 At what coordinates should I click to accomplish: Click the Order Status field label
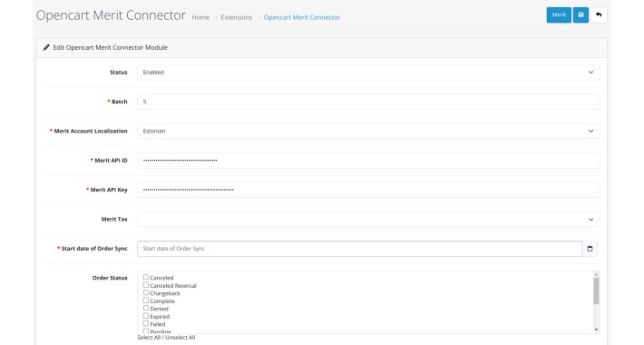point(110,278)
